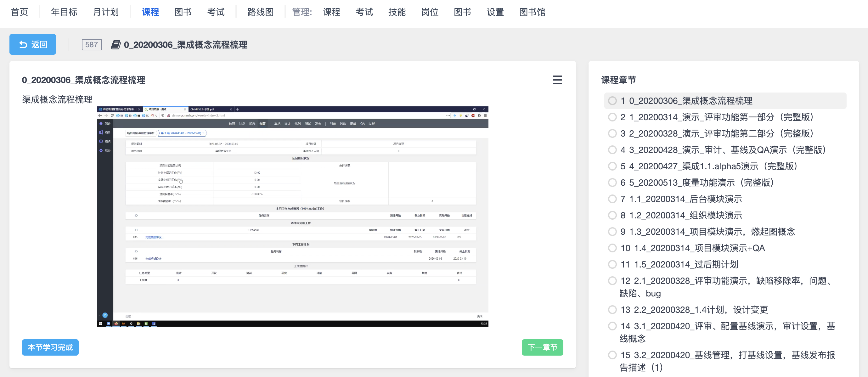Select chapter 1 渠成概念流程梳理 radio

pos(612,101)
